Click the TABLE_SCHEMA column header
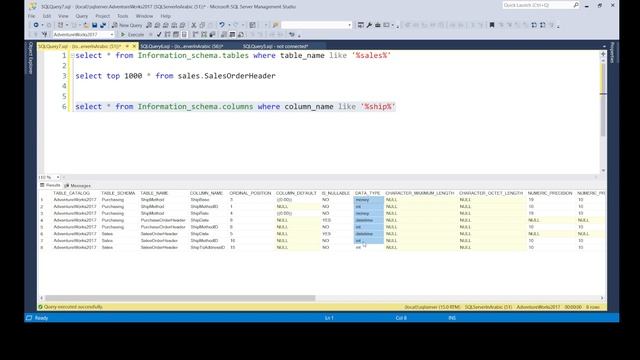 click(x=118, y=193)
